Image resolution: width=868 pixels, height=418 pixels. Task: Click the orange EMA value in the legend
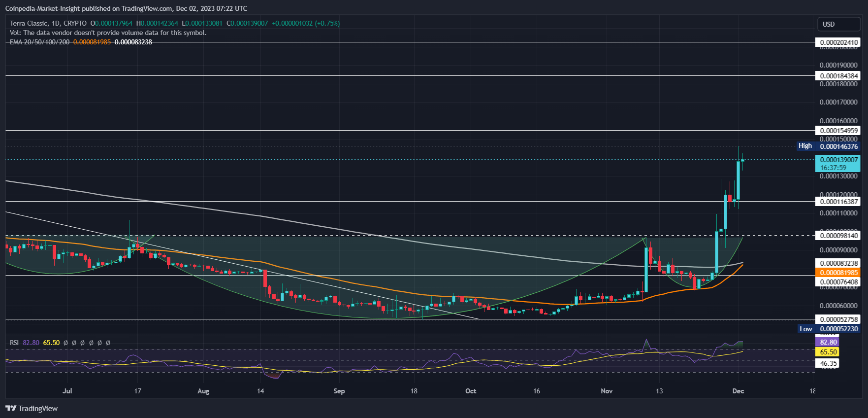(x=92, y=42)
